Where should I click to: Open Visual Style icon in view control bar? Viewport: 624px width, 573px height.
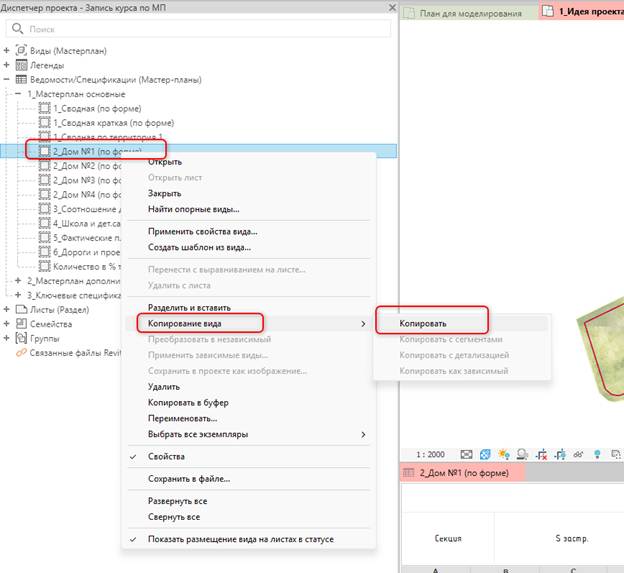pos(485,454)
